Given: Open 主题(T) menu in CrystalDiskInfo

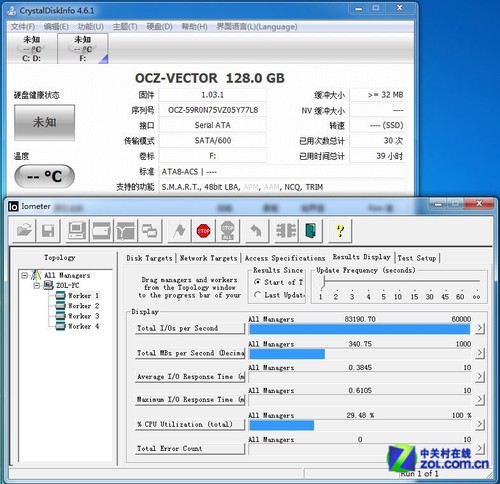Looking at the screenshot, I should [x=125, y=27].
